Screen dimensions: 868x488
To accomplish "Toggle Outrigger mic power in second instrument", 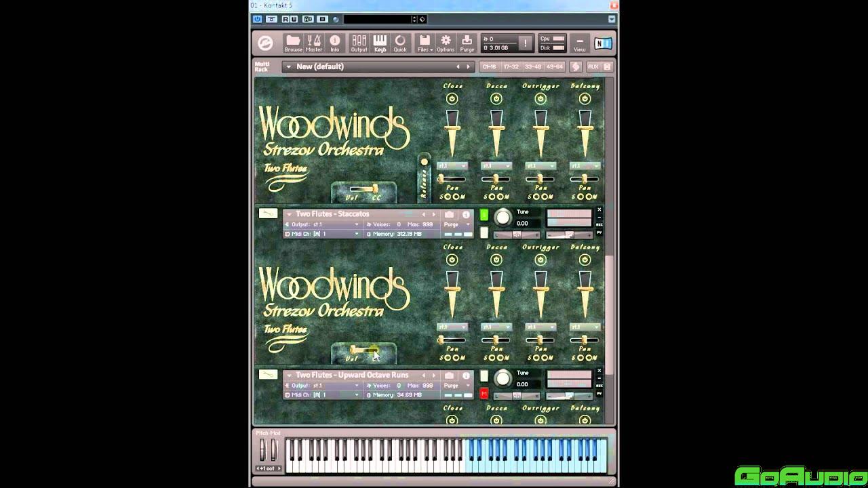I will pos(540,260).
